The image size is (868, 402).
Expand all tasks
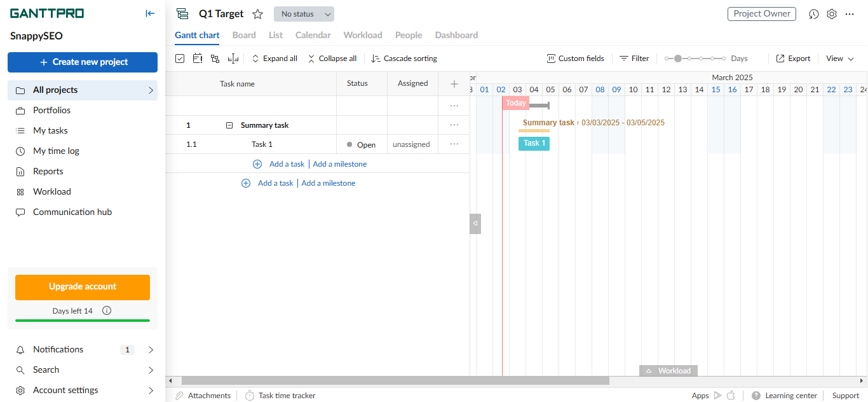tap(275, 59)
